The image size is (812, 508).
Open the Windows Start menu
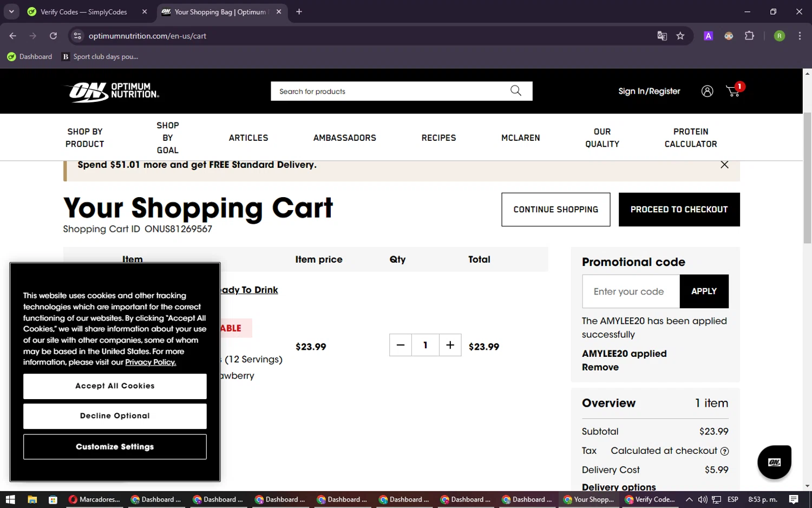click(10, 499)
